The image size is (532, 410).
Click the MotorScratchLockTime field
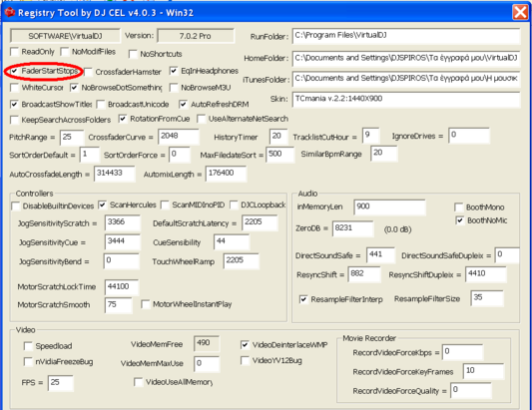122,287
